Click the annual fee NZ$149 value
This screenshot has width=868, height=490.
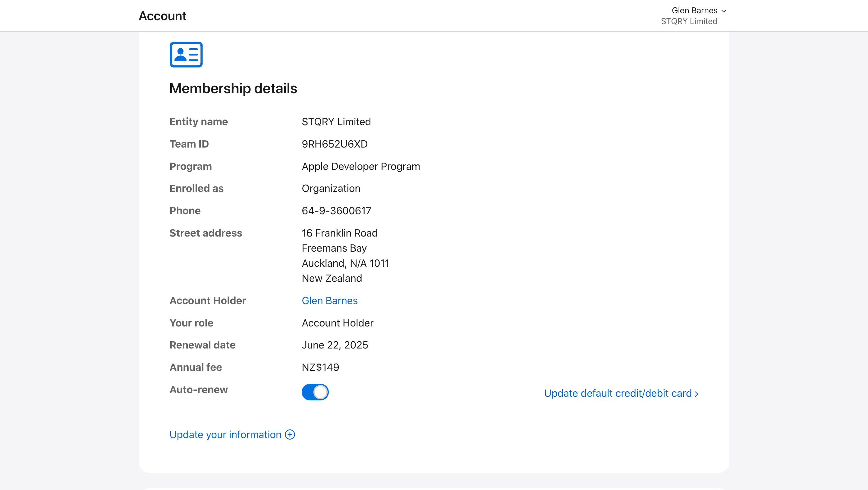(320, 367)
